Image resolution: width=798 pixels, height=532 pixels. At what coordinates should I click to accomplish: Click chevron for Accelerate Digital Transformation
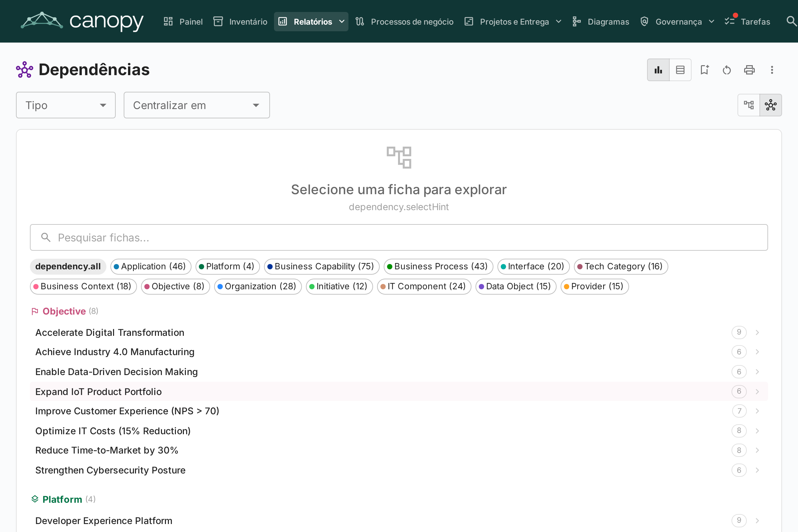(x=757, y=332)
